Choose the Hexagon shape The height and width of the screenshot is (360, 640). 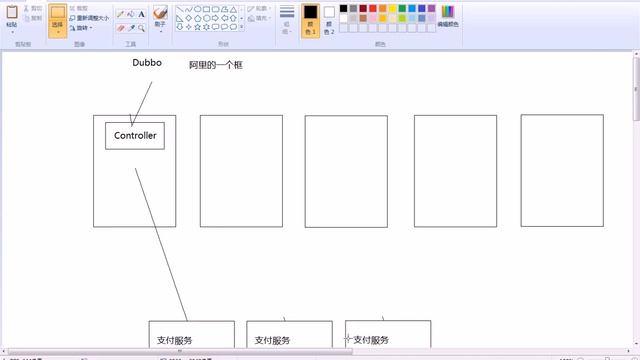[207, 18]
